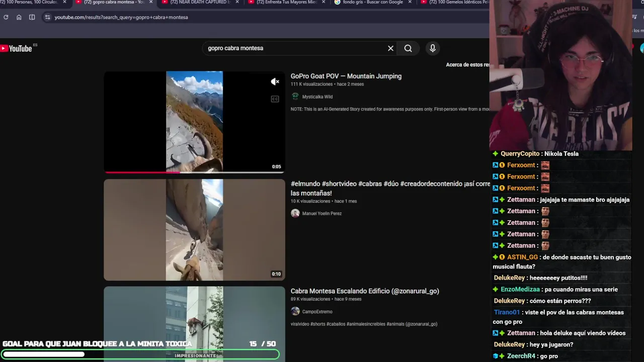Click CampoExtremo channel avatar
Viewport: 644px width, 362px height.
pyautogui.click(x=295, y=311)
